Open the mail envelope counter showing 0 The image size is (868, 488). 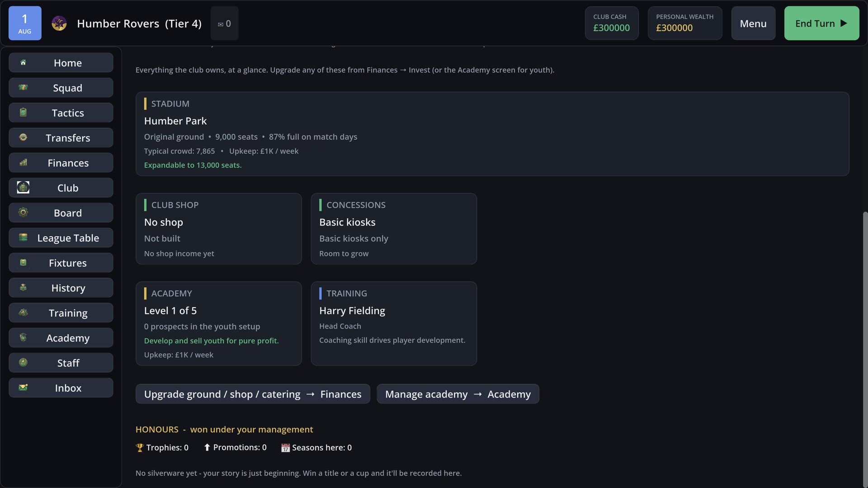[224, 23]
